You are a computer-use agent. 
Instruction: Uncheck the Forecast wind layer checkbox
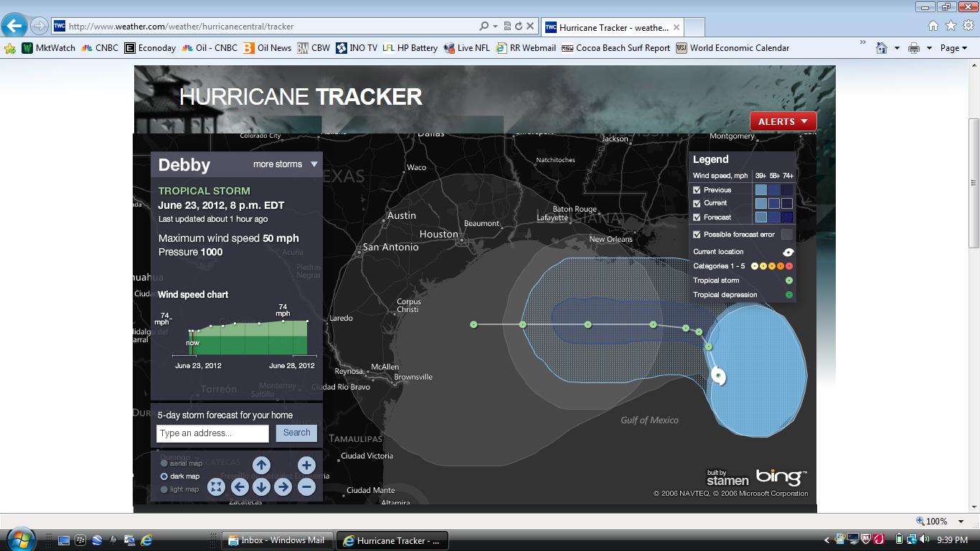tap(697, 217)
